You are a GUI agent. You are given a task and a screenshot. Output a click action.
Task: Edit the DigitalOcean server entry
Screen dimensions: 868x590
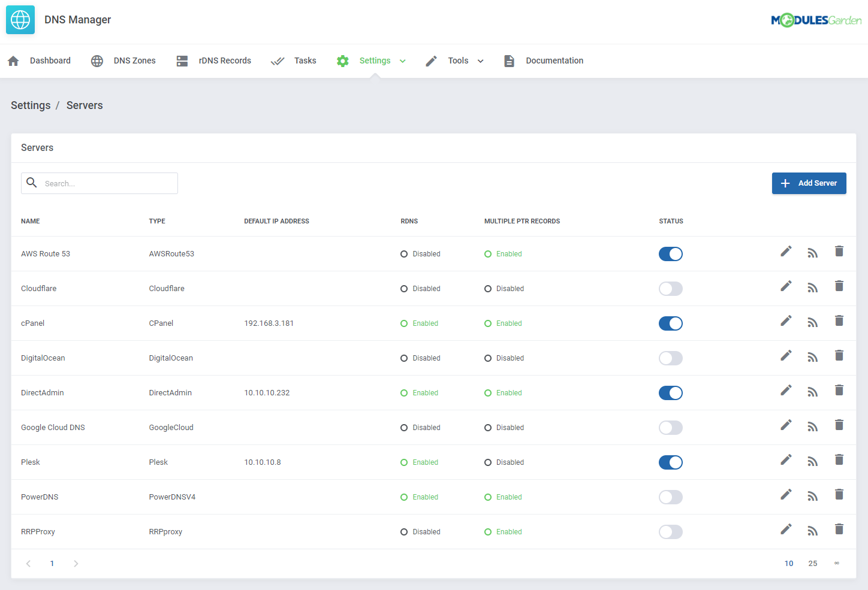tap(786, 356)
